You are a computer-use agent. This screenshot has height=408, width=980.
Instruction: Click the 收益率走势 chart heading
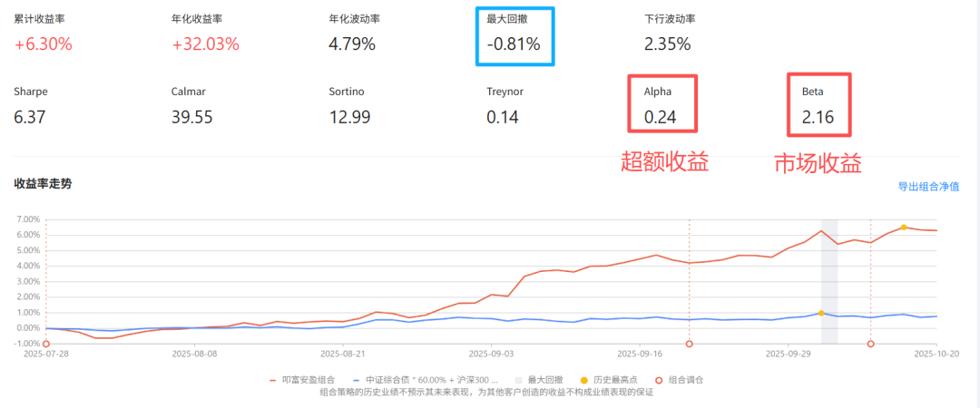(x=43, y=183)
